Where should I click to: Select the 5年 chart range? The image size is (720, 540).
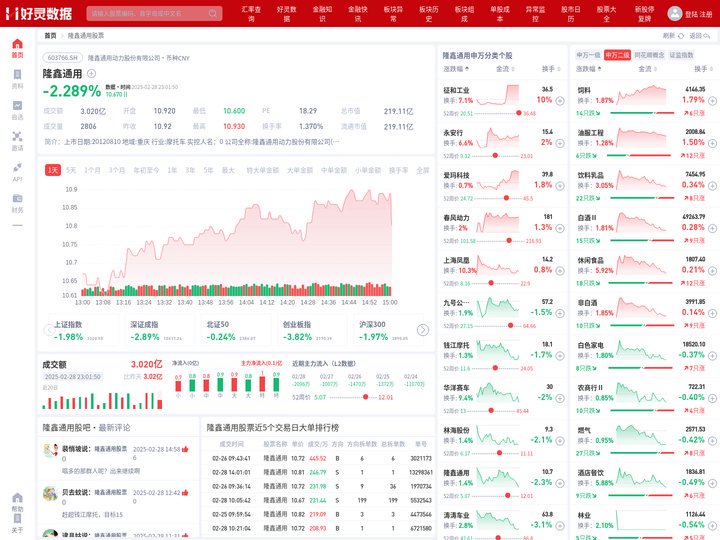tap(208, 170)
